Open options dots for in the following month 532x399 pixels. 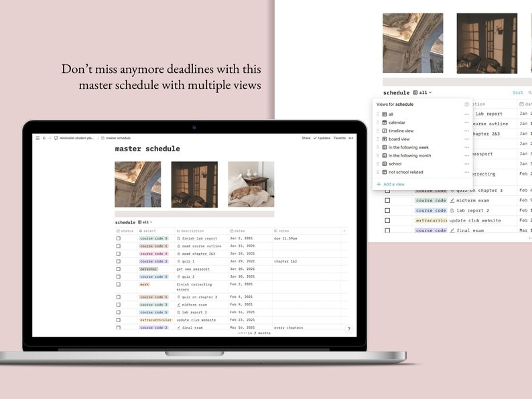(x=466, y=155)
